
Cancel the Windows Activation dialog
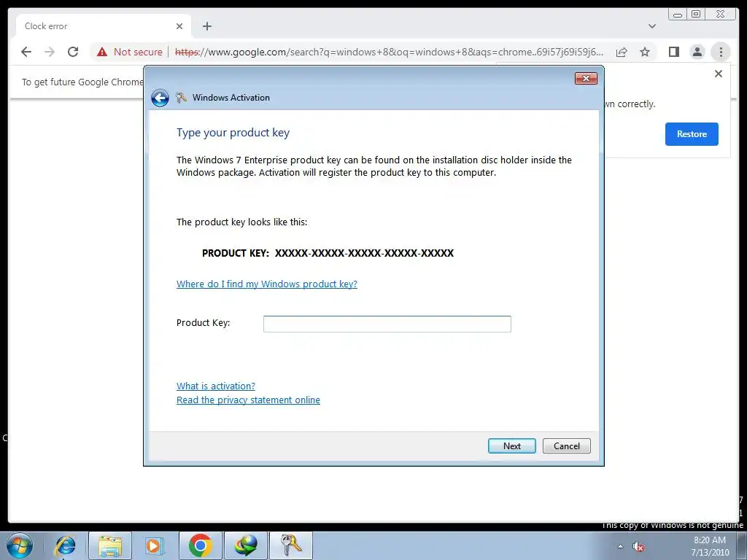pos(566,446)
